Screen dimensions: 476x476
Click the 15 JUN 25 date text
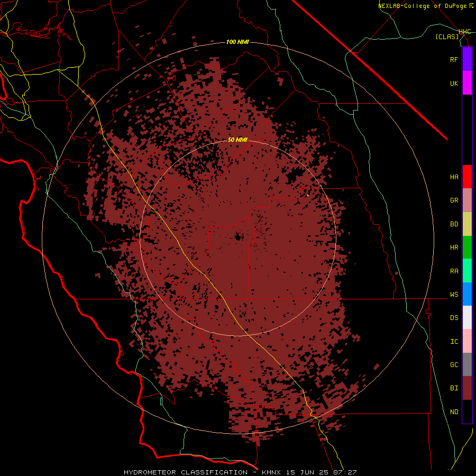point(308,472)
